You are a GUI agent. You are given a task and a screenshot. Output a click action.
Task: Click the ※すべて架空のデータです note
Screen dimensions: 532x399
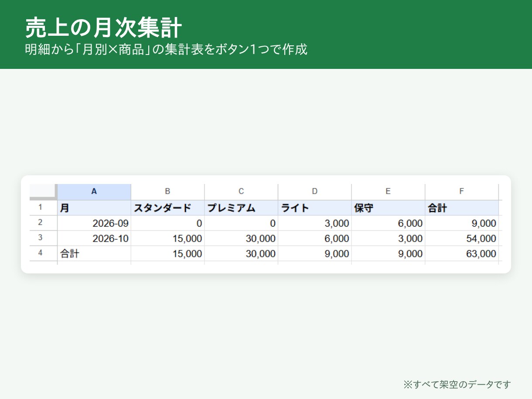point(457,384)
